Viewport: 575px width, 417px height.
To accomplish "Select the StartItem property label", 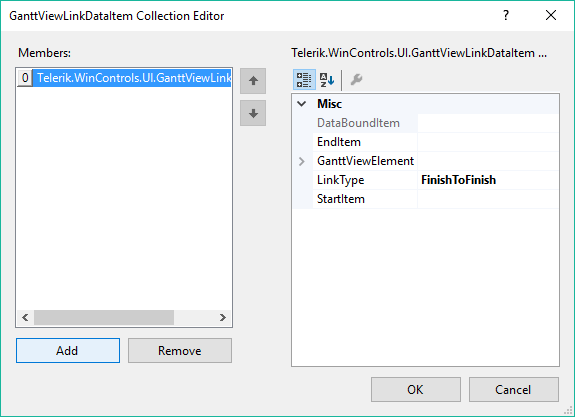I will (x=341, y=199).
